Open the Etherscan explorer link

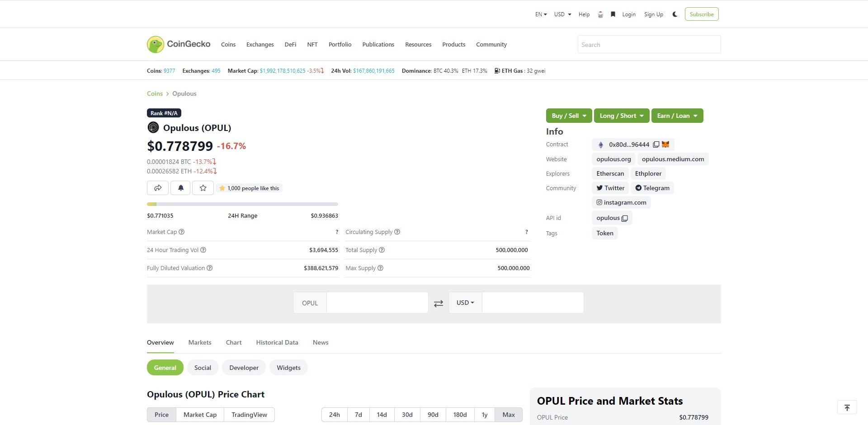pos(610,173)
